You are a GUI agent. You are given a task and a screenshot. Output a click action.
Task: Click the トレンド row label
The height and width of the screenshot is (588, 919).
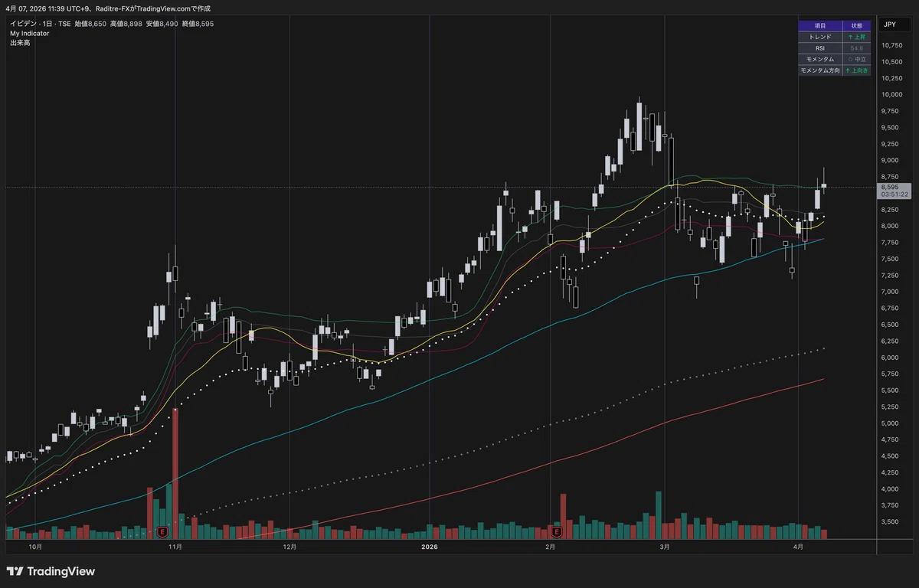click(819, 37)
